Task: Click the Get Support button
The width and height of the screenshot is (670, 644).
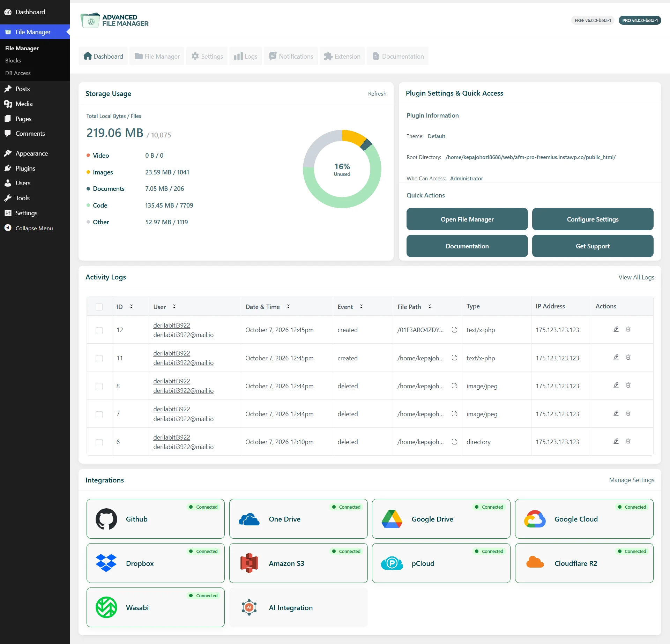Action: (593, 246)
